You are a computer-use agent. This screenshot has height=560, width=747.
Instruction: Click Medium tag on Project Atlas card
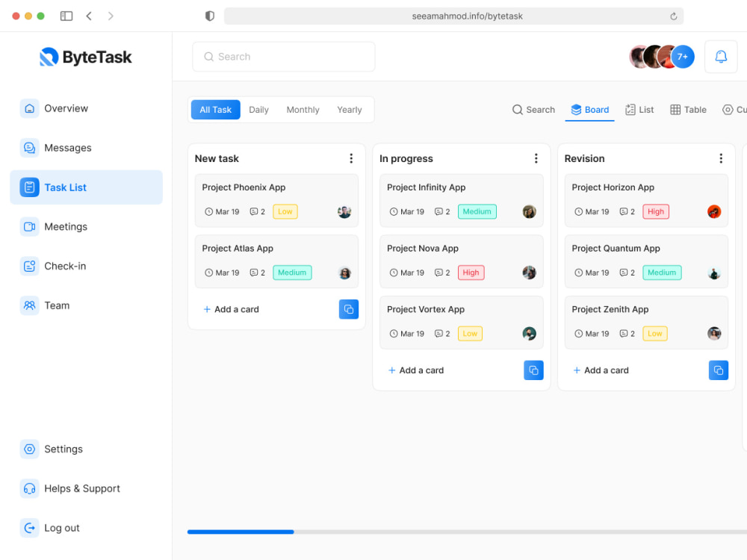[x=292, y=273]
